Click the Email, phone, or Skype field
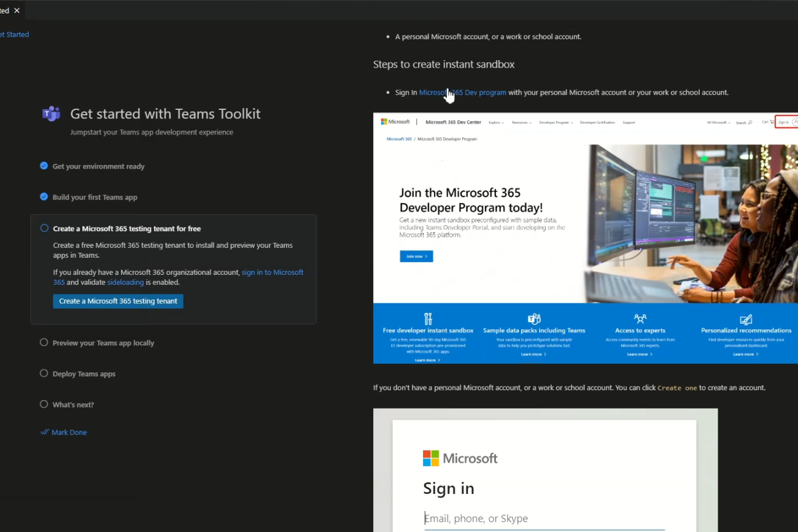This screenshot has height=532, width=798. pyautogui.click(x=544, y=519)
